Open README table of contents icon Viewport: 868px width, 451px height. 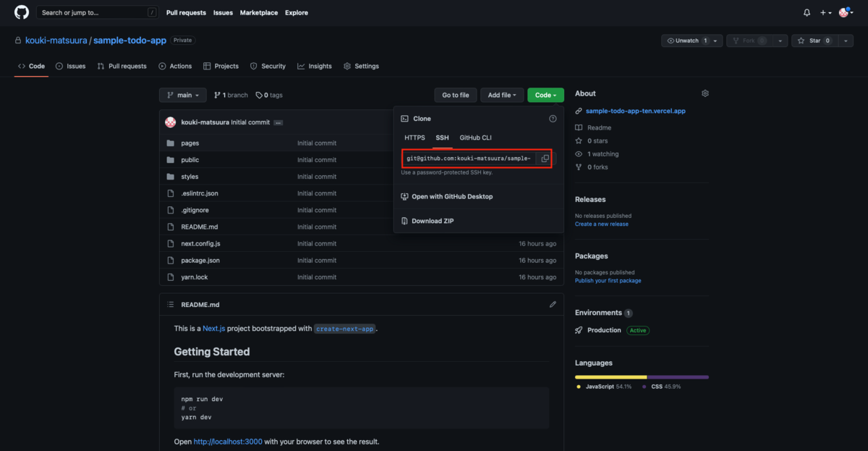click(171, 305)
